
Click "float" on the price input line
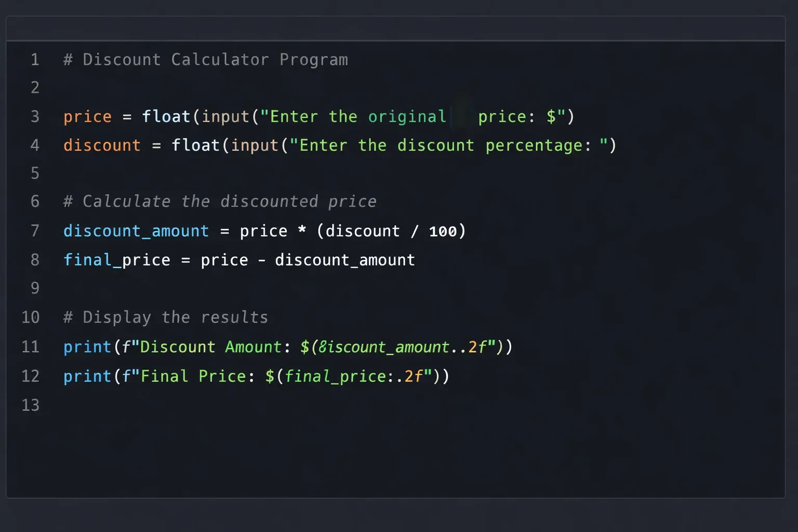(166, 116)
